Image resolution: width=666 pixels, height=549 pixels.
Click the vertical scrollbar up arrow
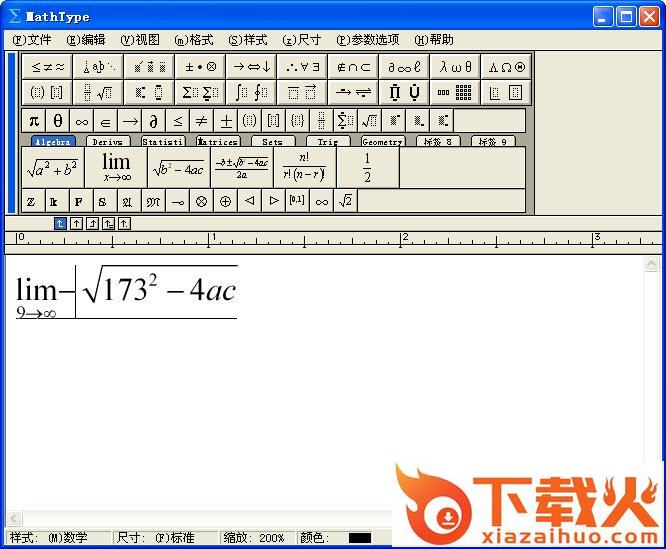(651, 265)
